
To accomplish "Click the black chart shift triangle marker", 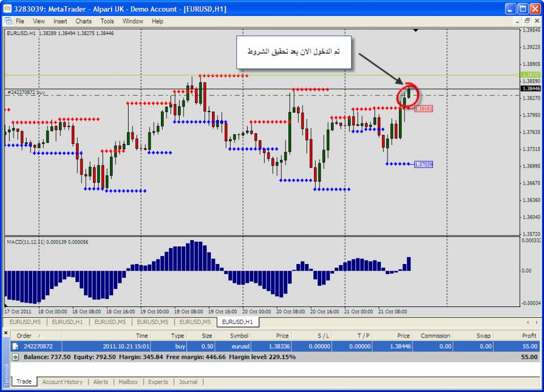I will (x=416, y=29).
